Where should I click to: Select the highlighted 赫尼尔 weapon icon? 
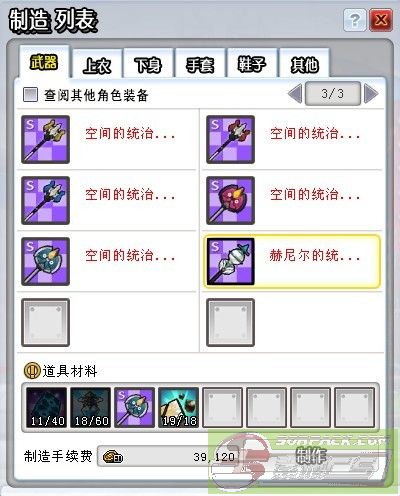pos(230,261)
